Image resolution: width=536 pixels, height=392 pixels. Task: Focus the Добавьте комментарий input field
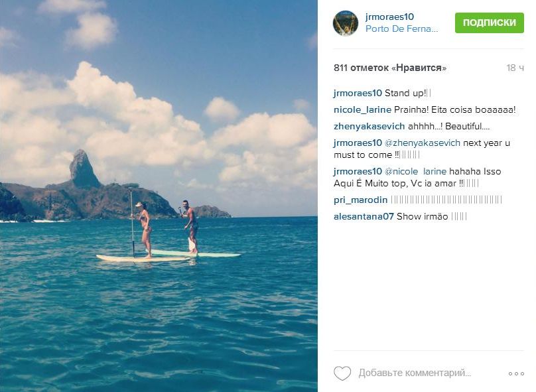point(415,373)
